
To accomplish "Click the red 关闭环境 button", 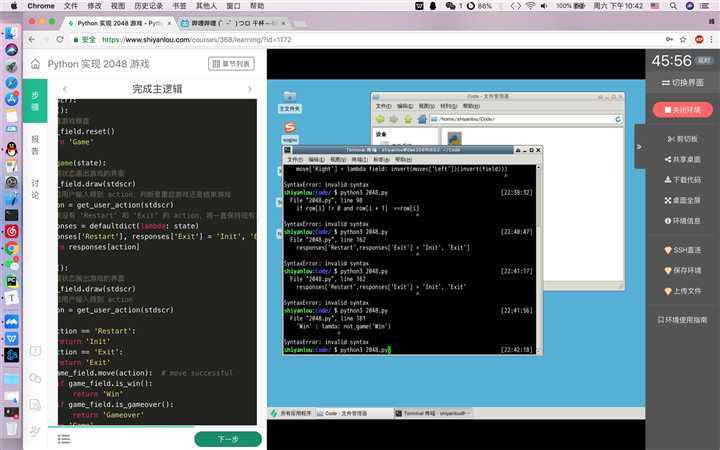I will point(683,110).
